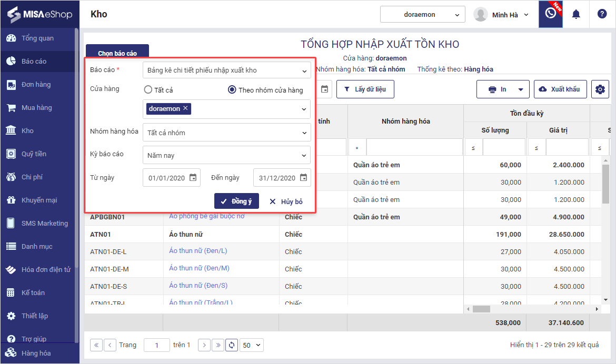Open the doraemon store selector in header

[x=422, y=15]
